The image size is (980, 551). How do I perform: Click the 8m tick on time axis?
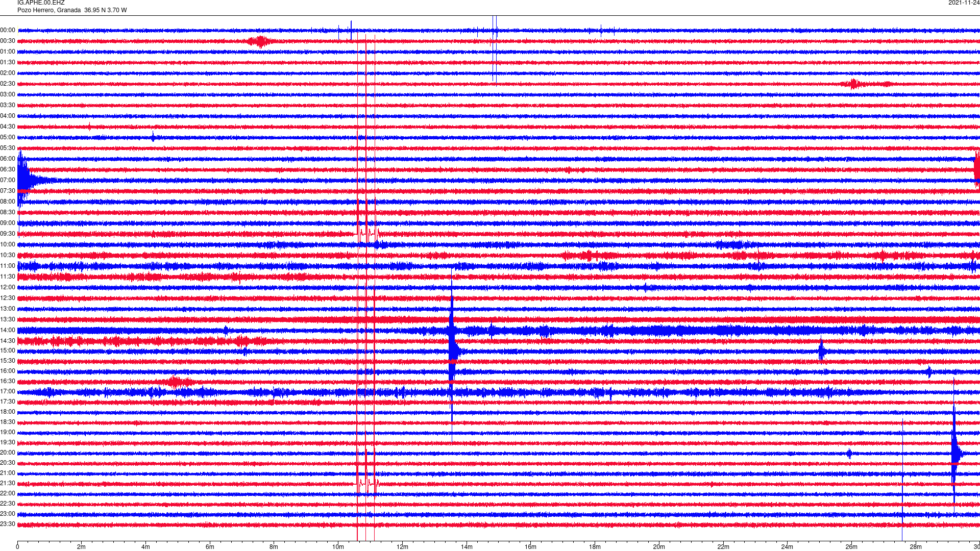[x=274, y=547]
